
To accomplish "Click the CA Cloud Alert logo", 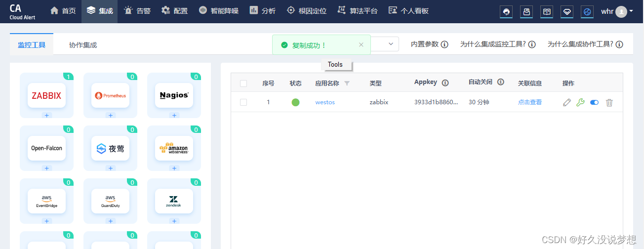I will coord(22,11).
